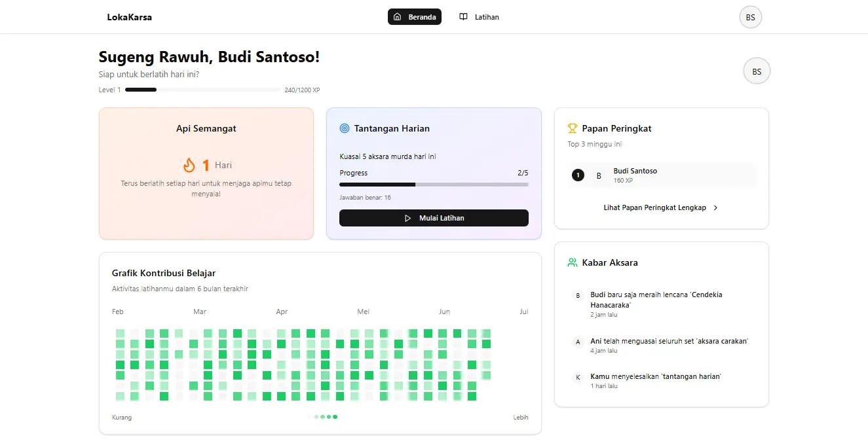The width and height of the screenshot is (868, 447).
Task: Click the chevron next to Lihat Papan Peringkat Lengkap
Action: pos(715,207)
